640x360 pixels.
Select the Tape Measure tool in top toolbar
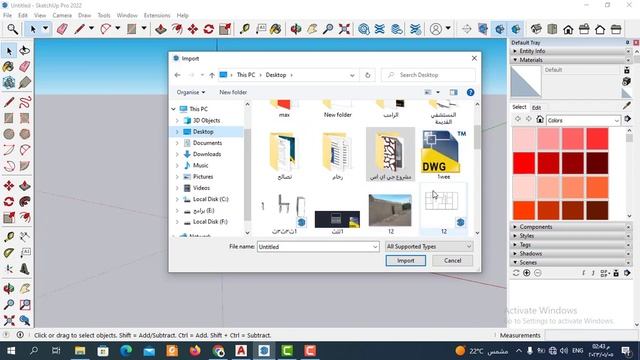click(244, 29)
